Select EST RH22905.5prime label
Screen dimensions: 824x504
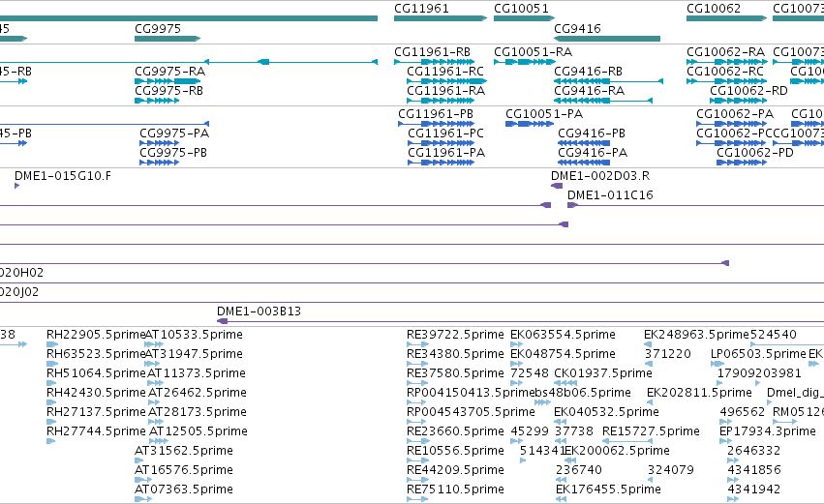click(x=96, y=335)
